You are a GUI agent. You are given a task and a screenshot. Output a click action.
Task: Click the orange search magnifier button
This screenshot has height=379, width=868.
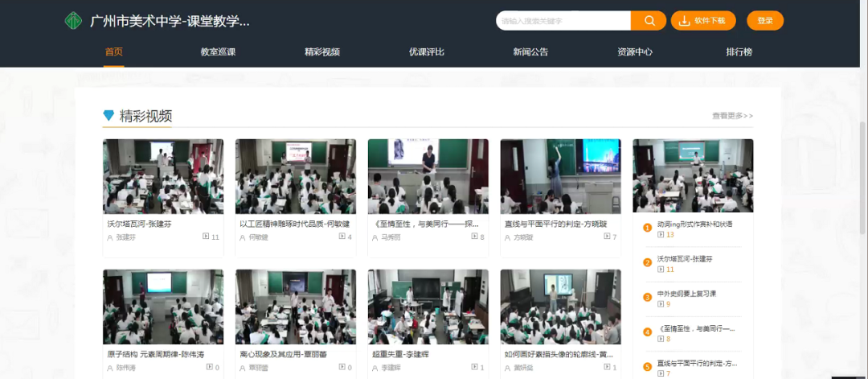coord(648,21)
